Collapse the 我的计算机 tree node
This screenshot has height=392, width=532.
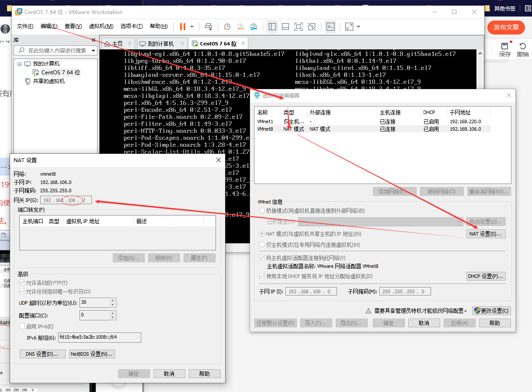click(20, 64)
